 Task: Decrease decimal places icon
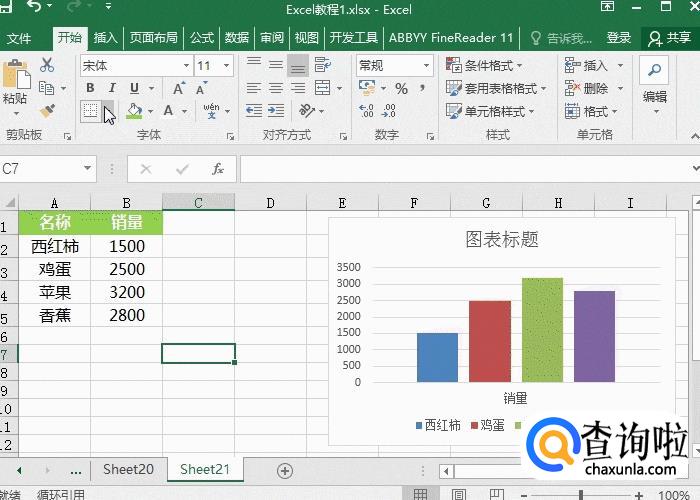(388, 111)
